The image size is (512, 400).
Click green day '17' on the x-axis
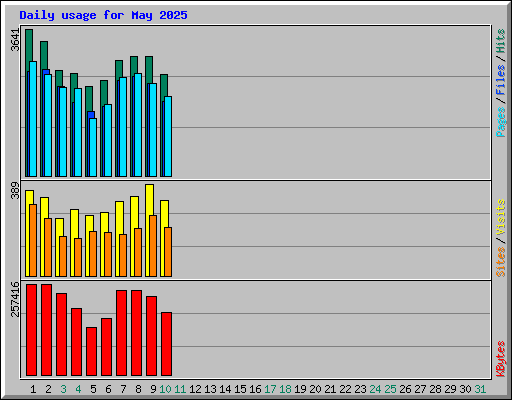270,389
